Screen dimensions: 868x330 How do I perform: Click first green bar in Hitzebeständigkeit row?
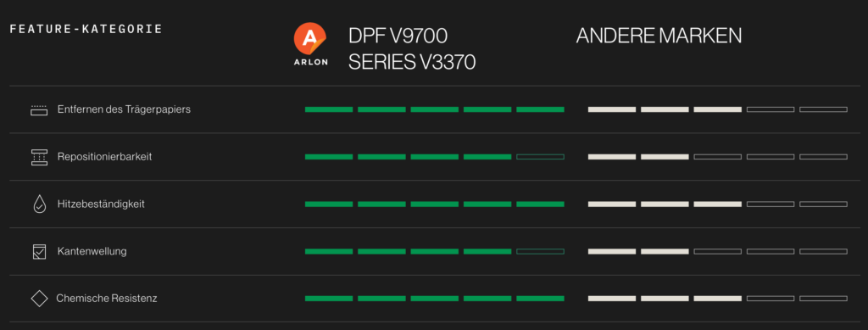coord(329,204)
